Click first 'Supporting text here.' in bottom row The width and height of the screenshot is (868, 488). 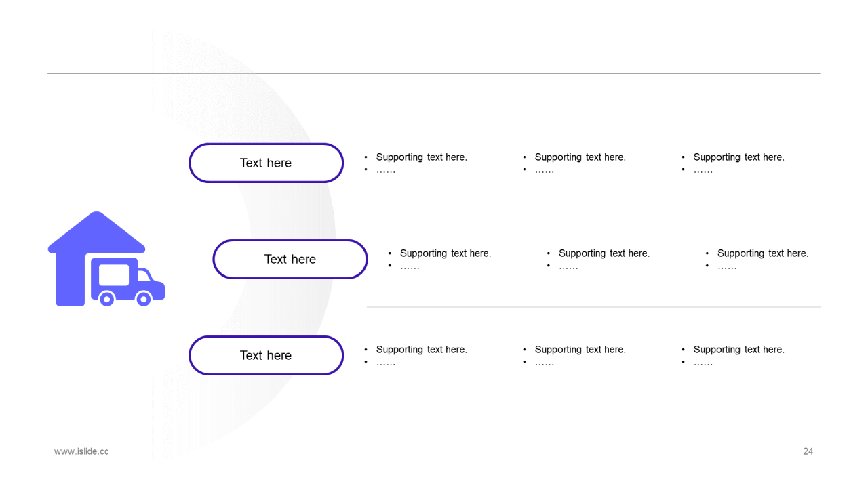(x=421, y=350)
